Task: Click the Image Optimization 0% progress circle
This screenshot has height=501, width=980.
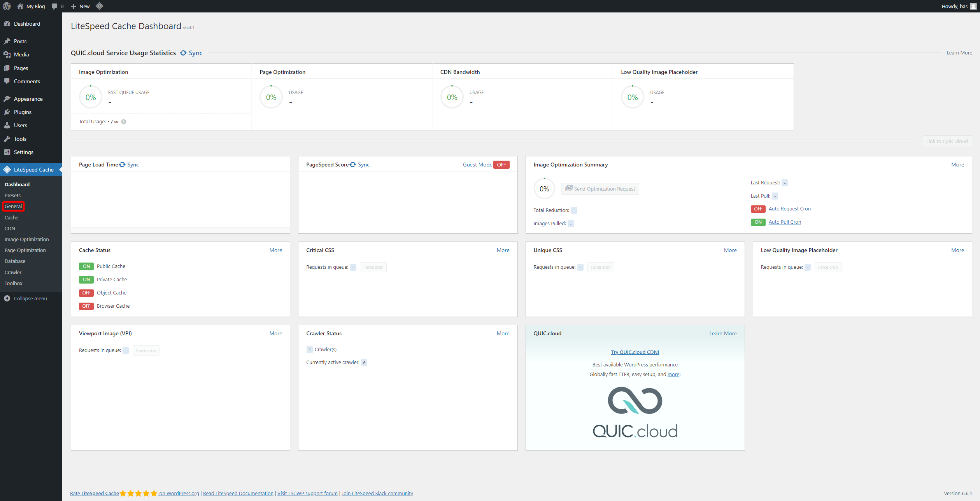Action: 91,97
